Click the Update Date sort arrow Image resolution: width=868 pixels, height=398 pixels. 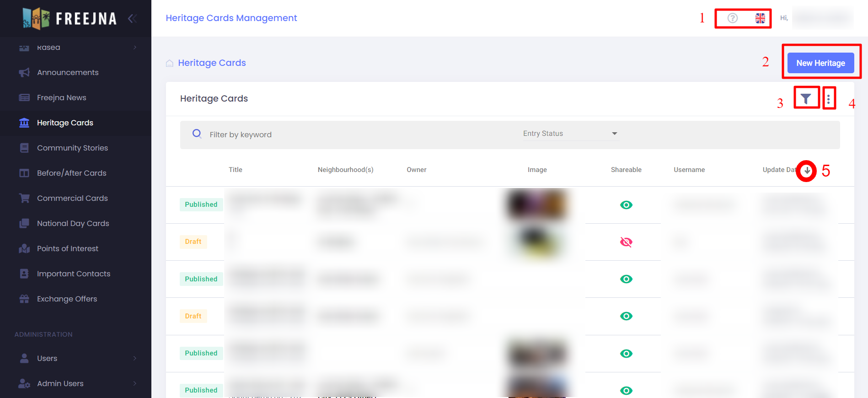tap(807, 170)
